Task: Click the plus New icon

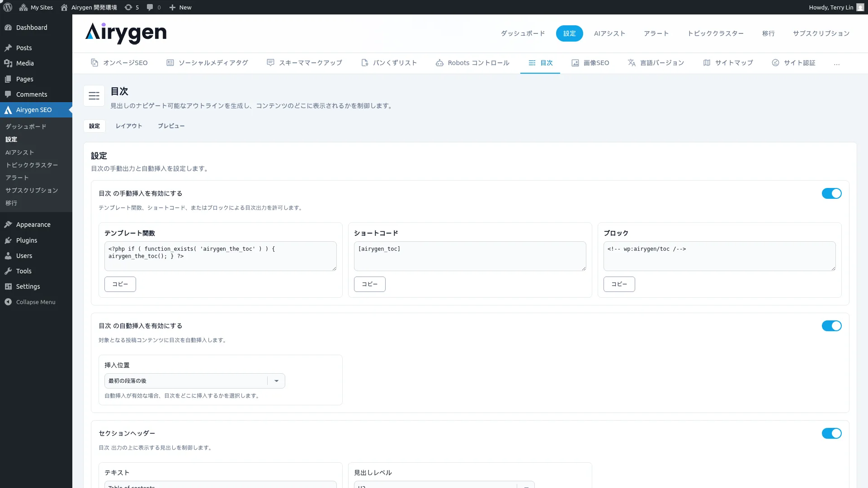Action: (x=172, y=7)
